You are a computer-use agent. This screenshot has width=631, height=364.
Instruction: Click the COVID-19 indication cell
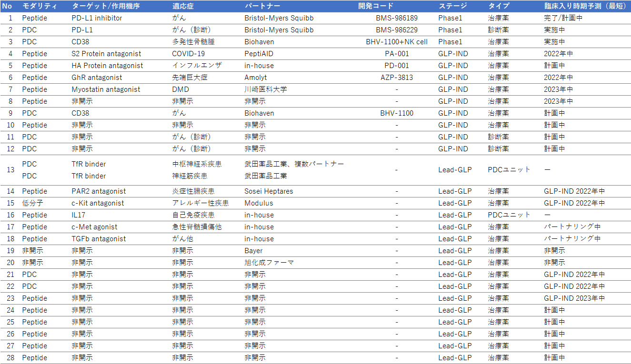click(188, 54)
